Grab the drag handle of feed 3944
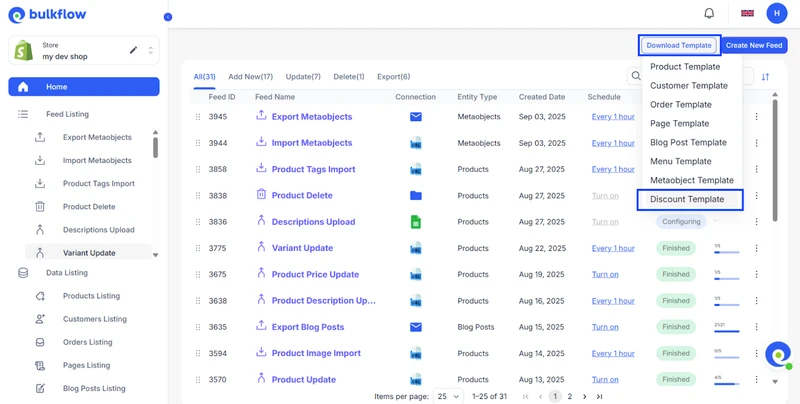Viewport: 800px width, 404px height. point(197,143)
